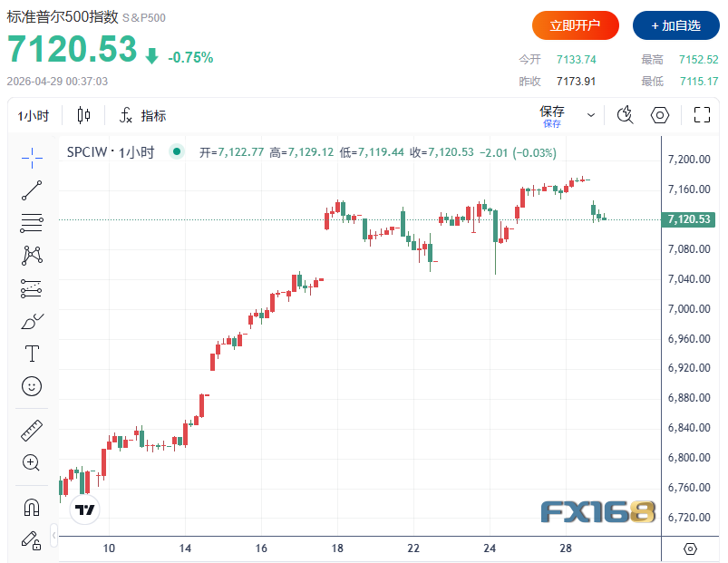Select the brush drawing tool
This screenshot has height=563, width=728.
(x=32, y=321)
